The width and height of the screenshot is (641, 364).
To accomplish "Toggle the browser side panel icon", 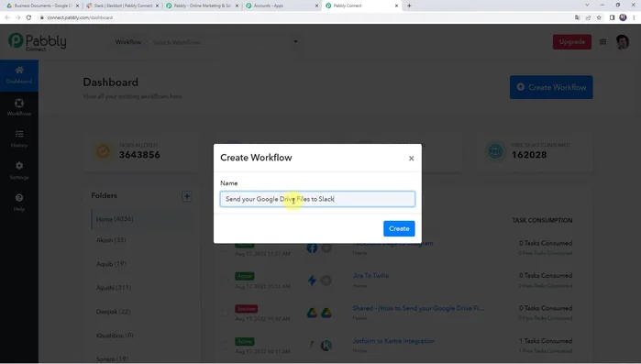I will (x=612, y=17).
